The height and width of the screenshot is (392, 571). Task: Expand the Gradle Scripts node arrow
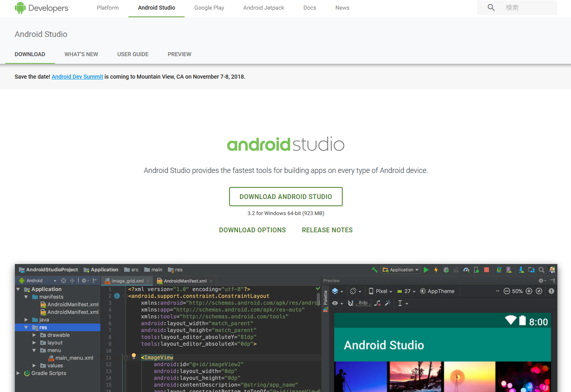tap(18, 373)
